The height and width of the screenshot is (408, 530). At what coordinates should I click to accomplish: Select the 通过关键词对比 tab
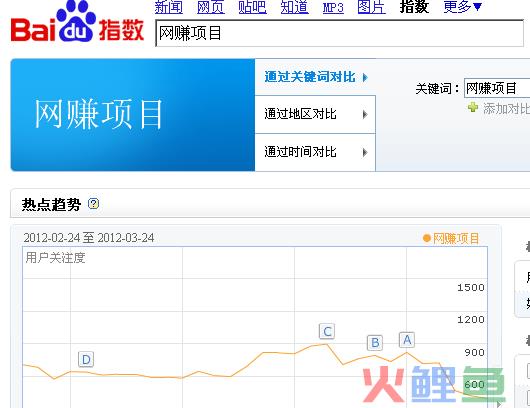point(315,77)
